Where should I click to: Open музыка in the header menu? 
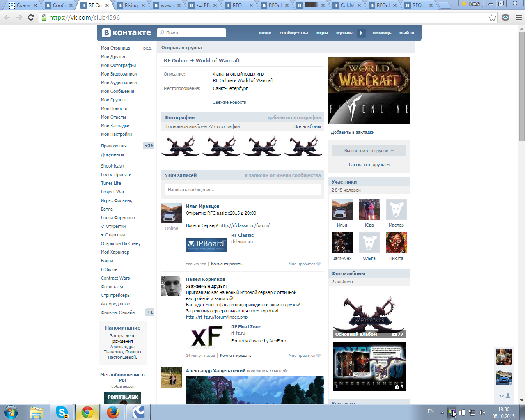pos(345,33)
